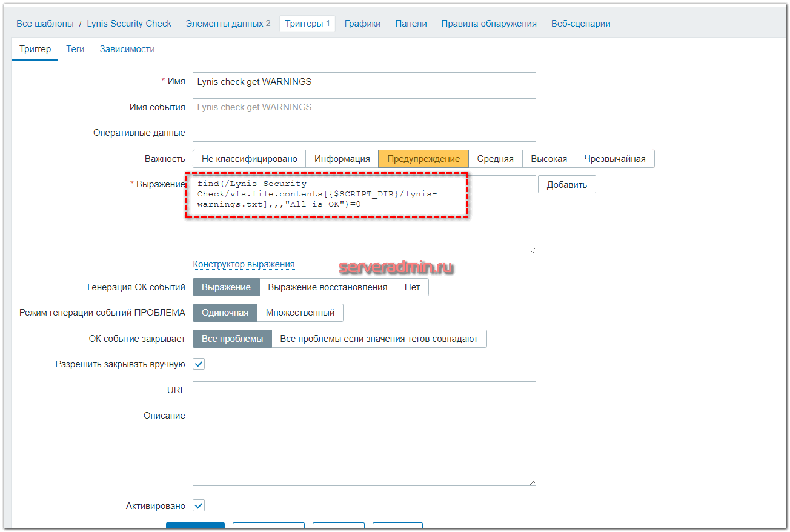Grab the Выражение textarea resize handle

pyautogui.click(x=532, y=250)
